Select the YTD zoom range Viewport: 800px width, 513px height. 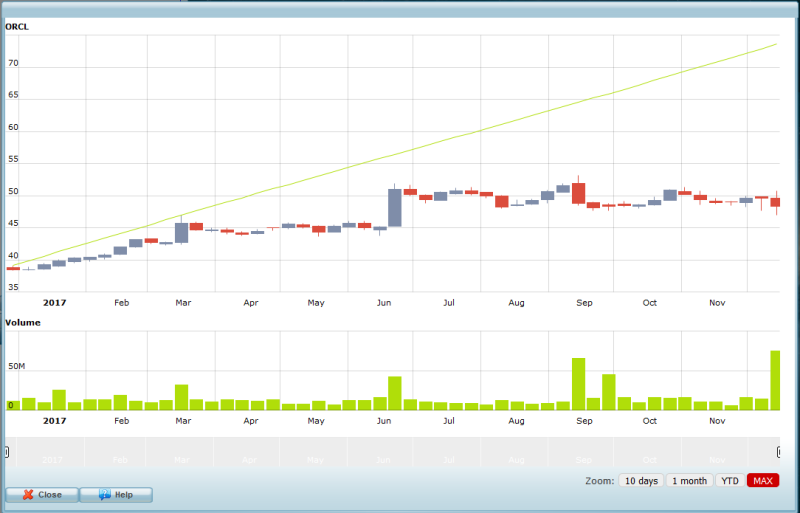point(730,481)
